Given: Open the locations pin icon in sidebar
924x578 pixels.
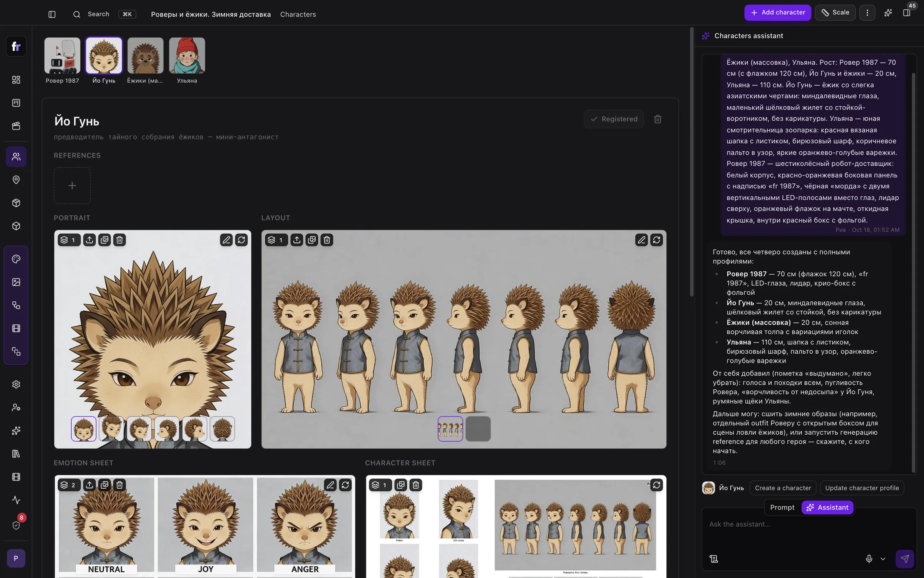Looking at the screenshot, I should coord(16,180).
